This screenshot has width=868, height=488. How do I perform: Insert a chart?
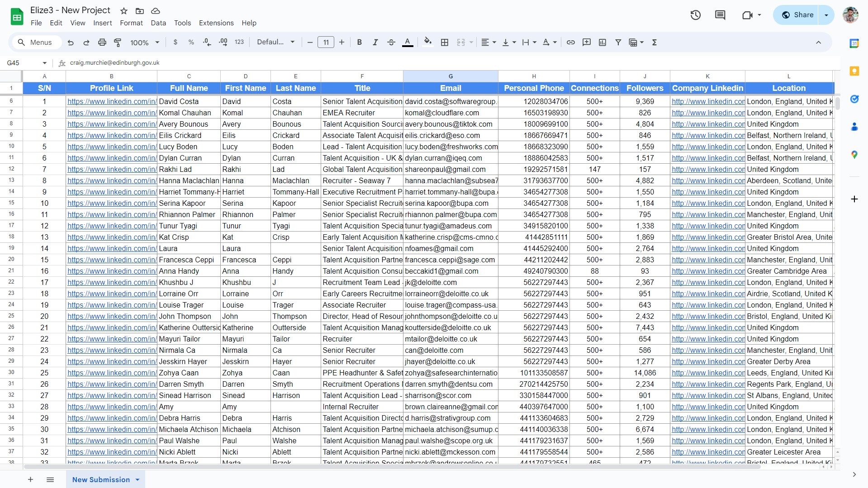tap(602, 43)
